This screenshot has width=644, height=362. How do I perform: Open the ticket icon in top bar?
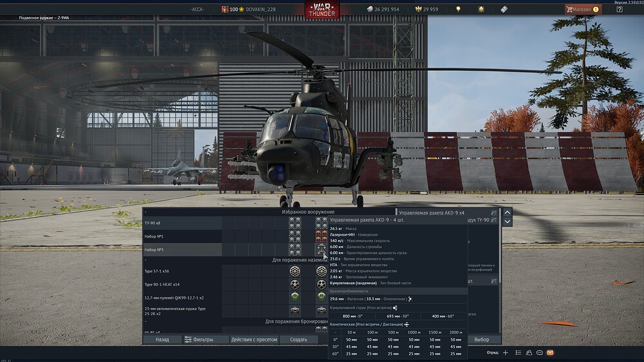pos(504,9)
